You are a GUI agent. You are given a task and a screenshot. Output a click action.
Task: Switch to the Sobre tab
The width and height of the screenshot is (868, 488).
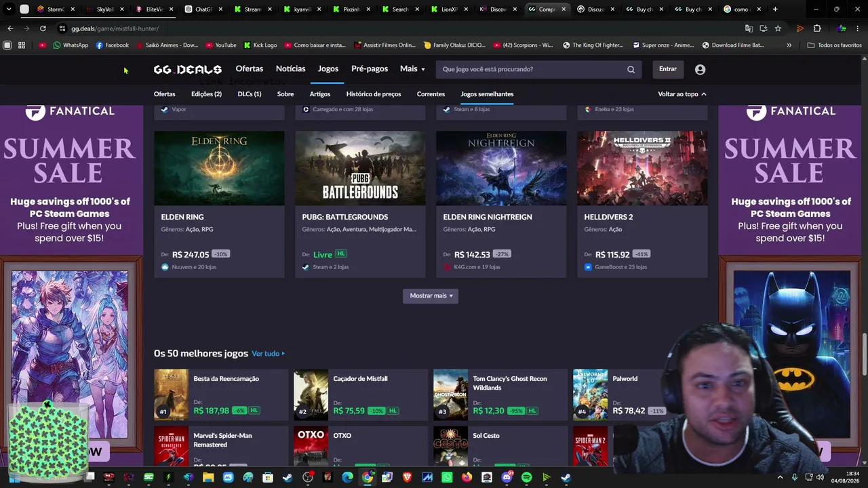tap(285, 94)
